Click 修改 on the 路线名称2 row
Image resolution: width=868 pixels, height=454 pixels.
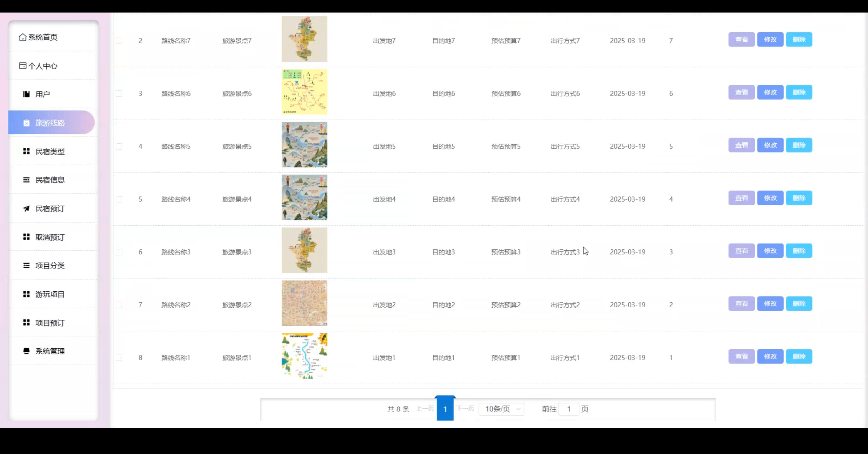coord(770,304)
